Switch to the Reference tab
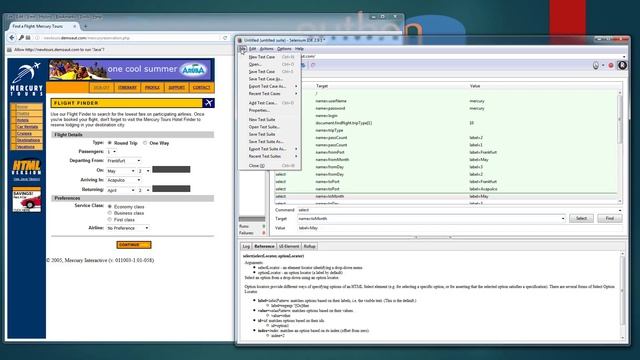Image resolution: width=640 pixels, height=360 pixels. [x=264, y=247]
